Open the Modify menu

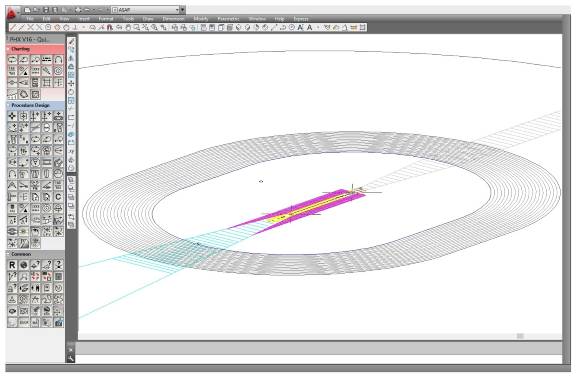pos(201,19)
